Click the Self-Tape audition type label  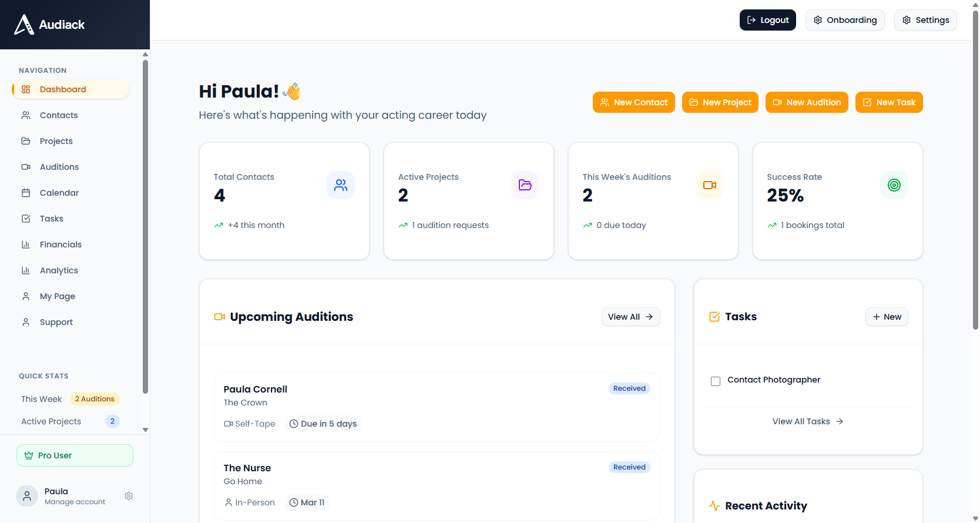249,424
